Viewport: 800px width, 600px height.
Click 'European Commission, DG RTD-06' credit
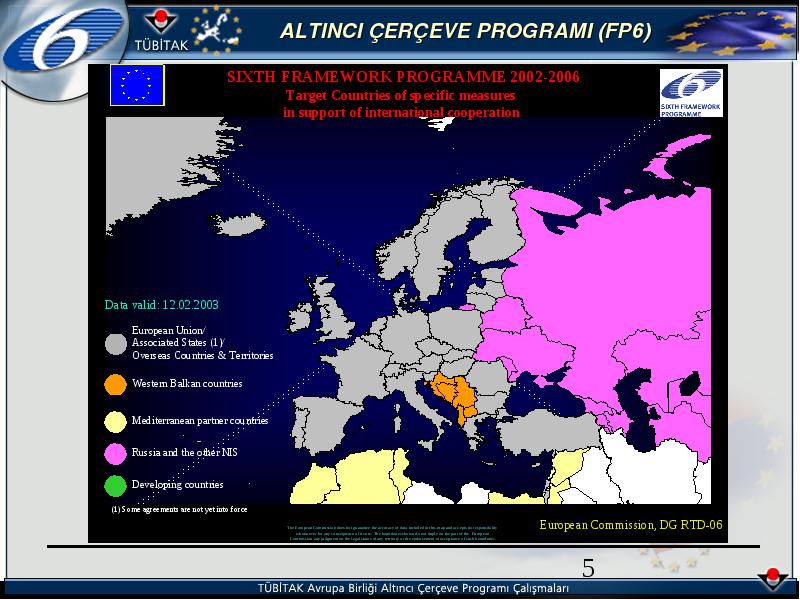coord(631,524)
